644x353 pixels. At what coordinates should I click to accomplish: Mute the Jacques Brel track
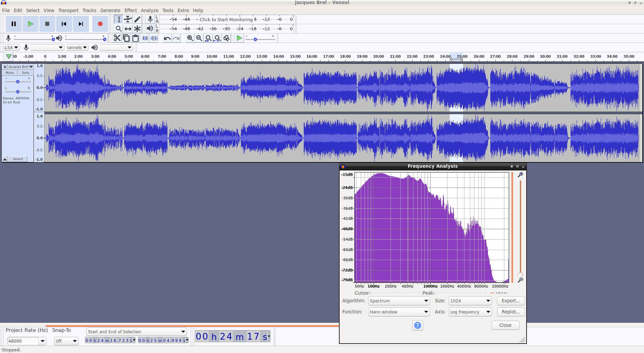(10, 73)
